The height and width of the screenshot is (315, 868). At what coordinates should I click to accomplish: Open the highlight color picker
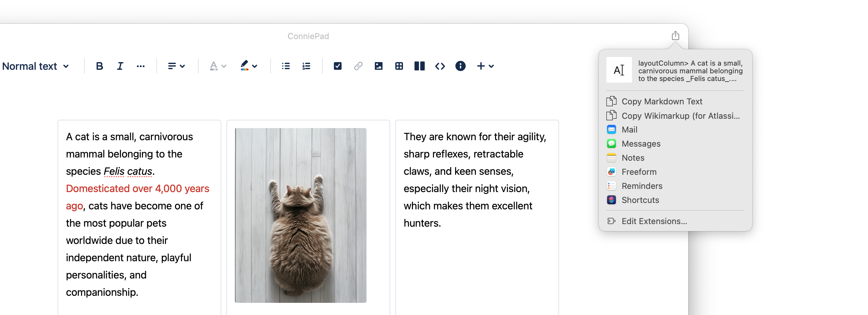[249, 66]
